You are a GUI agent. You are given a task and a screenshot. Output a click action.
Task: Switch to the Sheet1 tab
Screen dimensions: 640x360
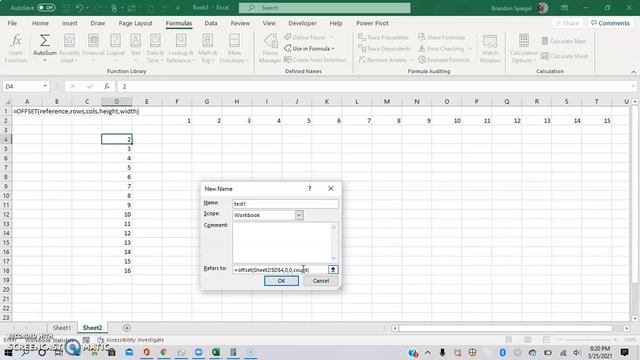click(62, 328)
